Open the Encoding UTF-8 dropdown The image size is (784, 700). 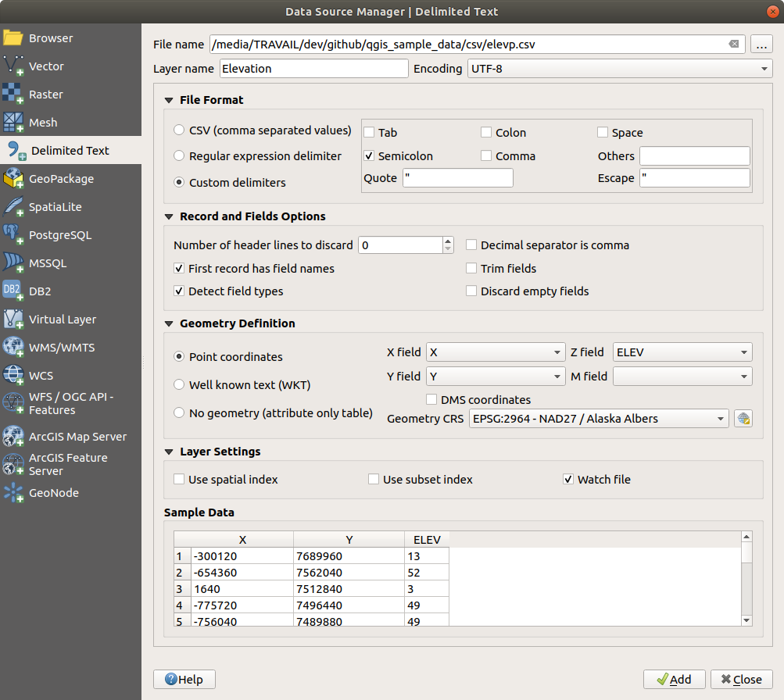[x=619, y=69]
